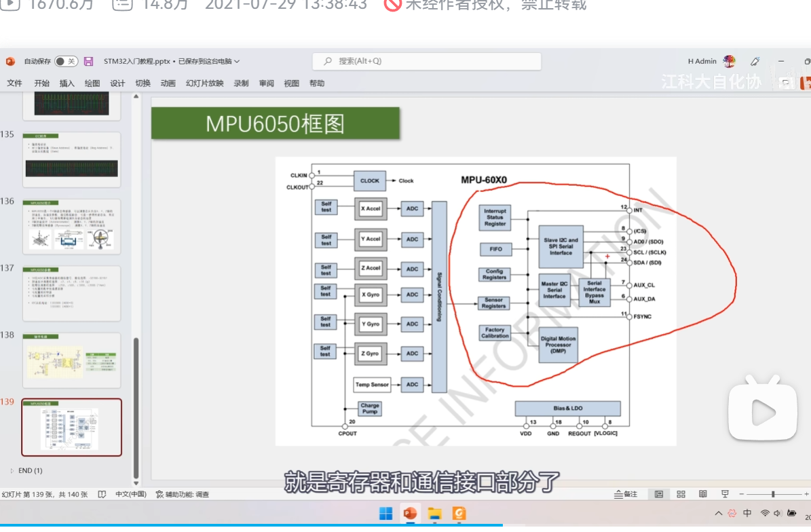Open the Windows Start menu
Viewport: 811px width, 532px height.
(x=386, y=514)
